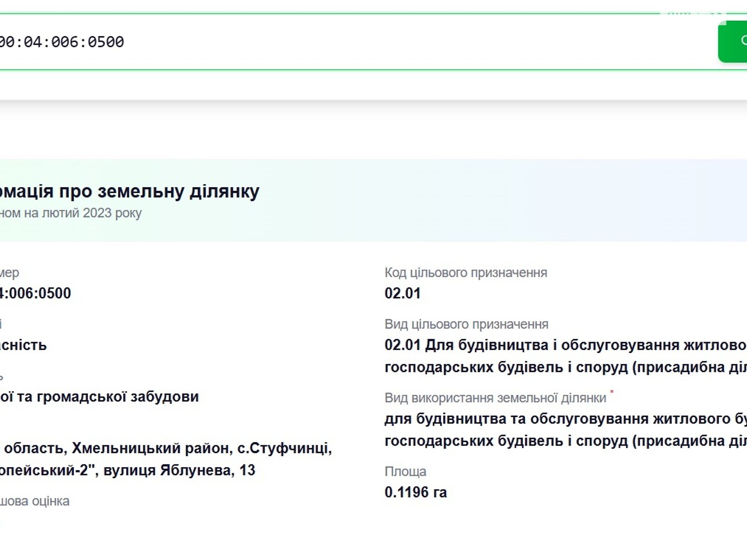Select the bold cadastral number ending 006:0500
The height and width of the screenshot is (560, 747).
point(35,294)
